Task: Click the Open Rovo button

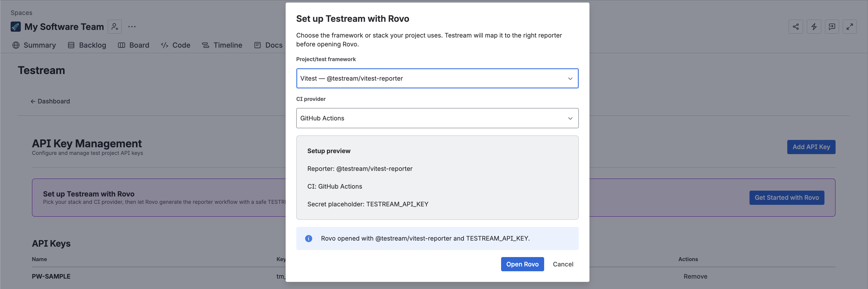Action: (x=522, y=264)
